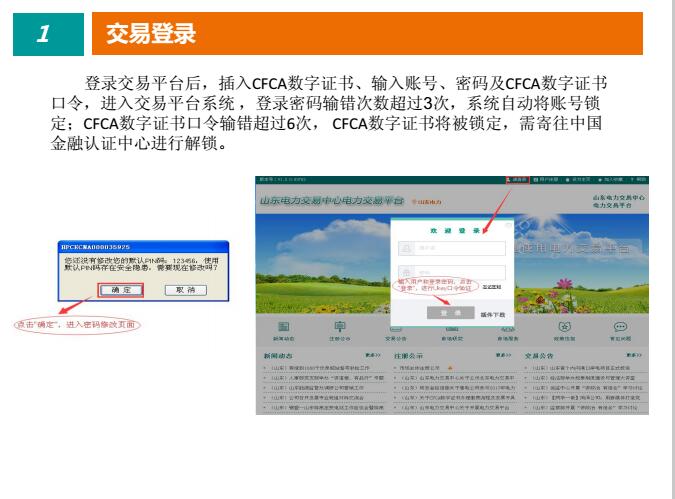Click the star-shaped 政策法规 icon
675x499 pixels.
564,327
